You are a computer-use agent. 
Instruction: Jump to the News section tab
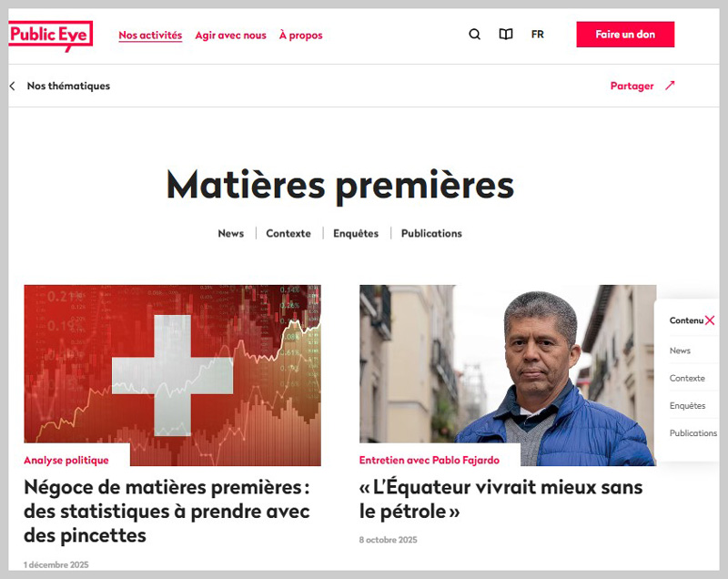pyautogui.click(x=231, y=234)
